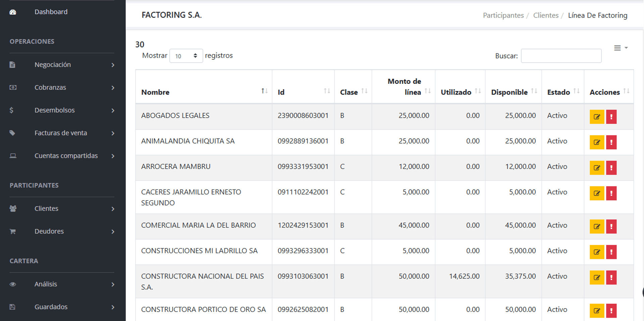
Task: Click red alert button for CONSTRUCTORA PORTICO row
Action: (x=611, y=311)
